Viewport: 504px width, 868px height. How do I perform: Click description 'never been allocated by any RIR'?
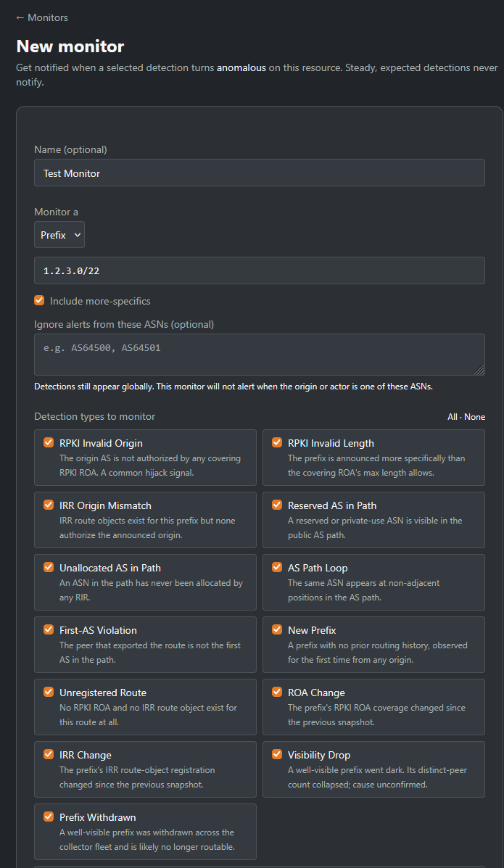pos(151,590)
